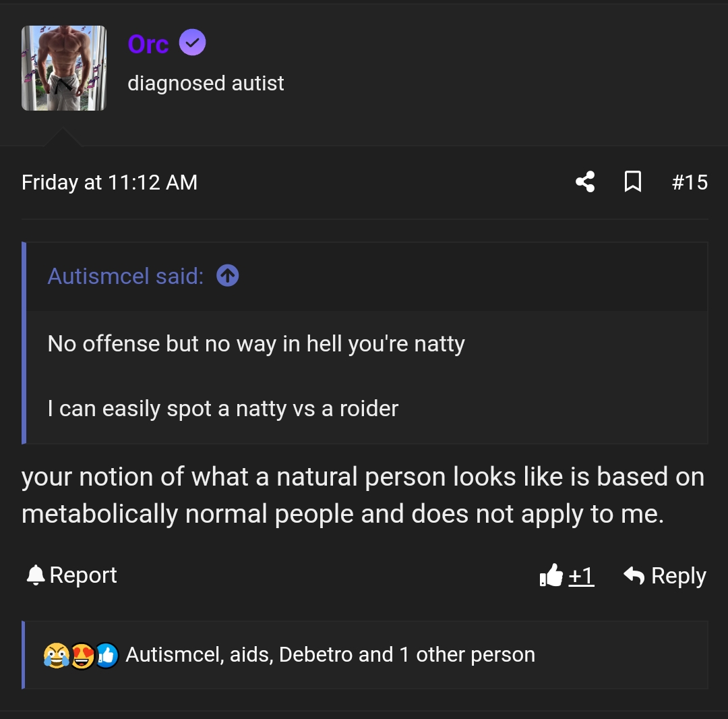Open the Orc username link
The image size is (728, 719).
coord(148,44)
